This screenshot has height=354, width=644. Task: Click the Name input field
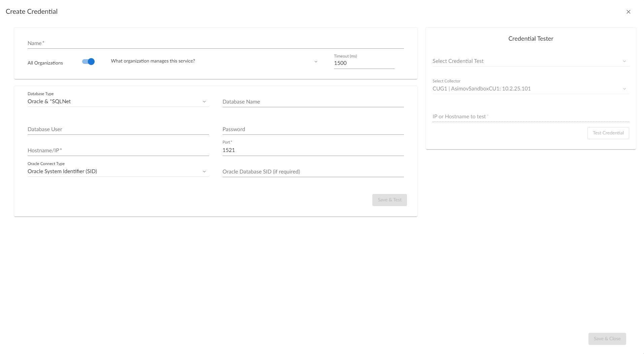click(215, 43)
